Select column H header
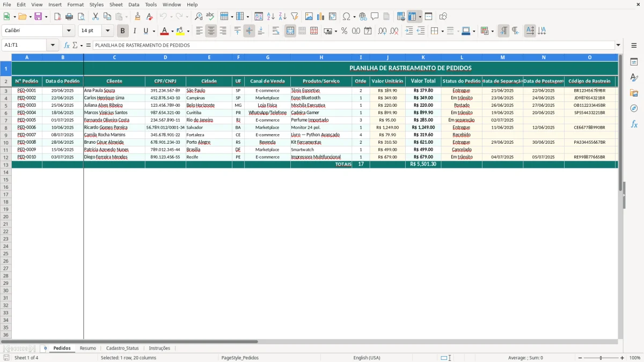The height and width of the screenshot is (362, 644). [x=321, y=57]
